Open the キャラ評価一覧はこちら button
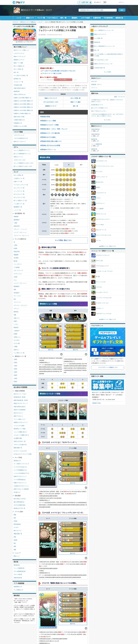This screenshot has width=138, height=644. pyautogui.click(x=63, y=240)
